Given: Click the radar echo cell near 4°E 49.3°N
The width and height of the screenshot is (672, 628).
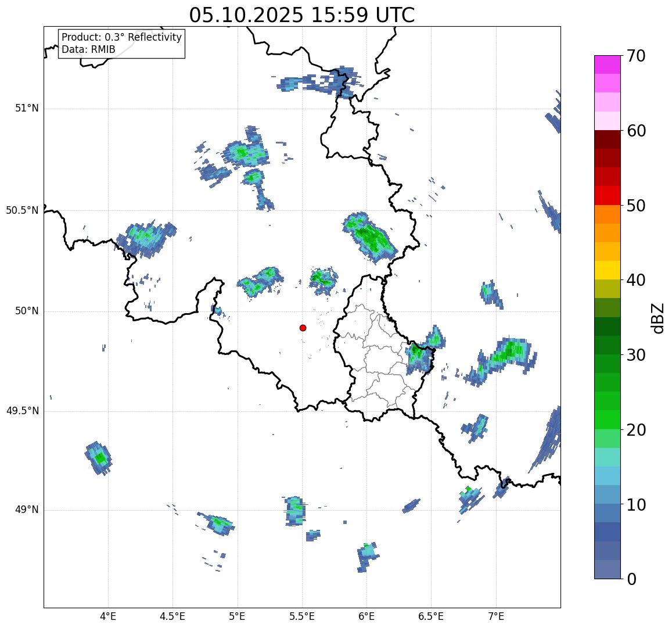Looking at the screenshot, I should pyautogui.click(x=99, y=458).
